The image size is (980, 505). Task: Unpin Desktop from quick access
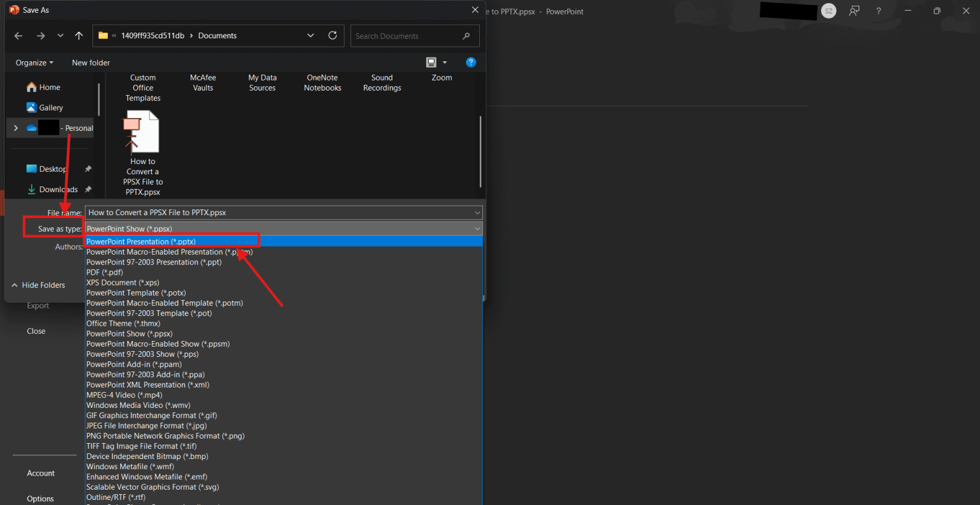87,169
